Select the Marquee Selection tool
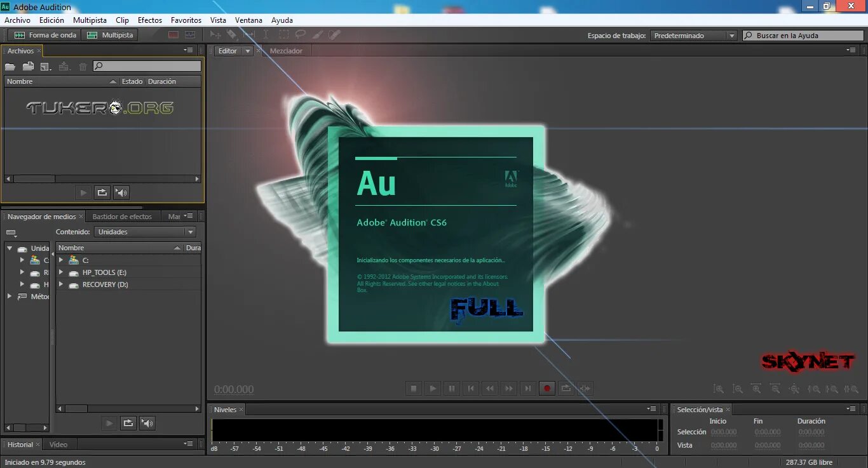The width and height of the screenshot is (868, 468). [283, 36]
